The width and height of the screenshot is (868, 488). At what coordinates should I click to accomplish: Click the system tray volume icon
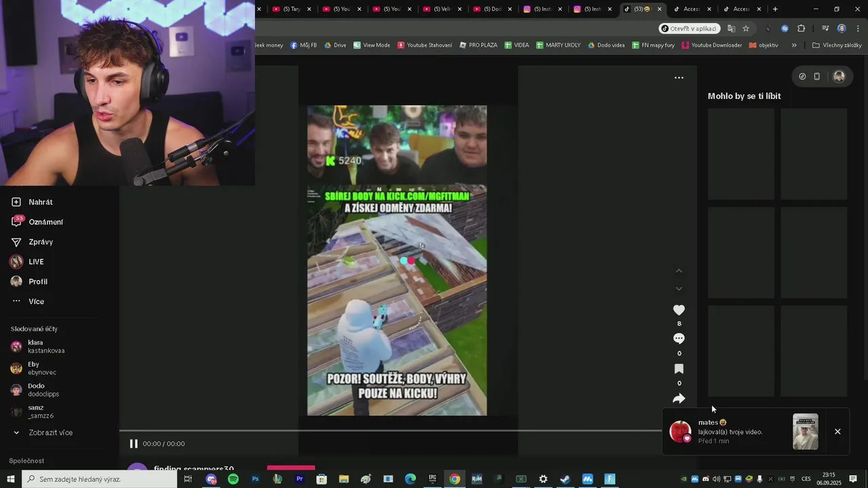(716, 479)
